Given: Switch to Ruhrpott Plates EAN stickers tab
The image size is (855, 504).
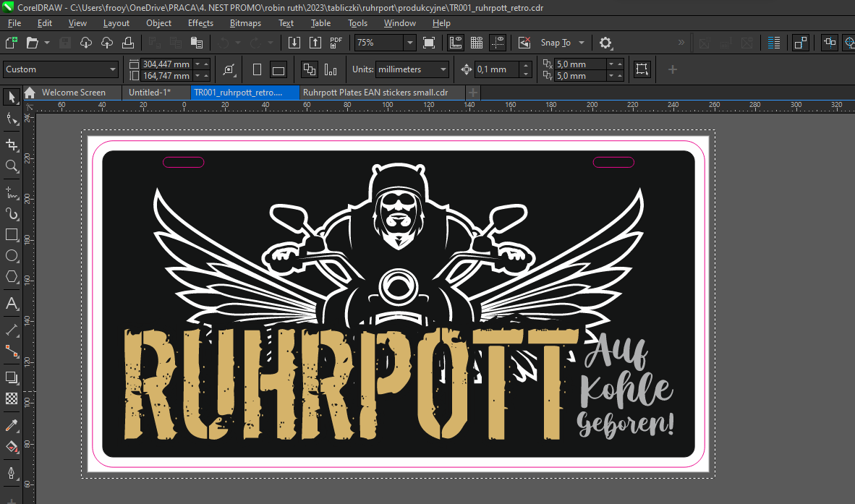Looking at the screenshot, I should 375,93.
